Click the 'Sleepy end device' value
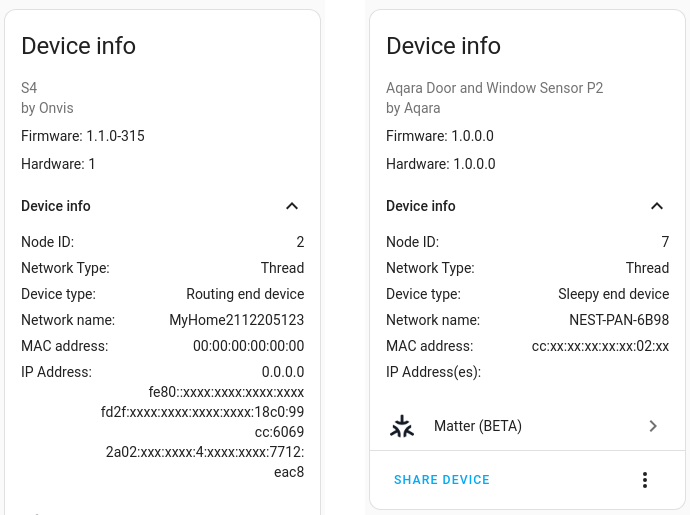 point(613,294)
